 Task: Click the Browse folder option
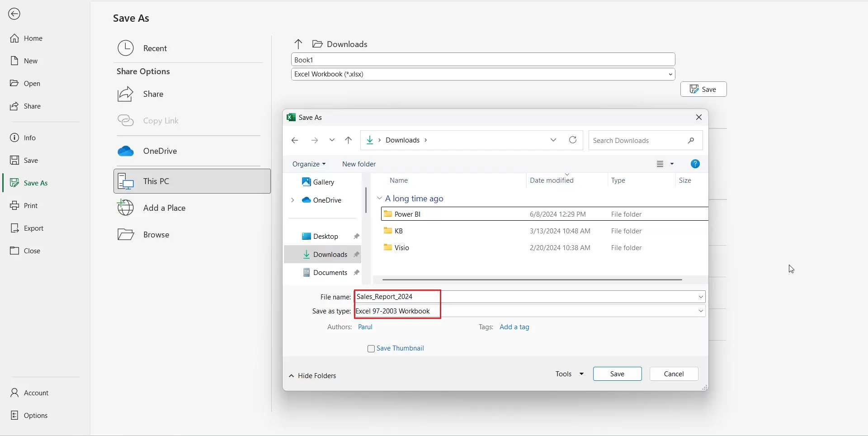click(x=192, y=234)
